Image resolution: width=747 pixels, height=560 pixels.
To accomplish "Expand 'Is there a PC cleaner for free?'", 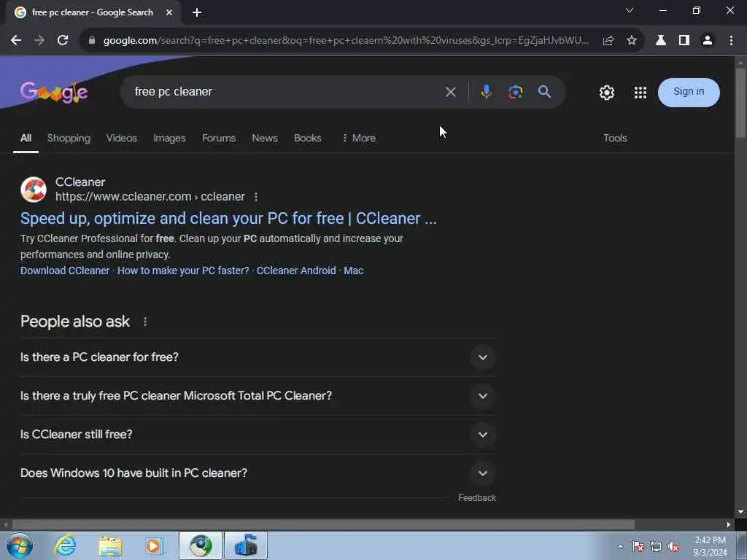I will point(258,357).
